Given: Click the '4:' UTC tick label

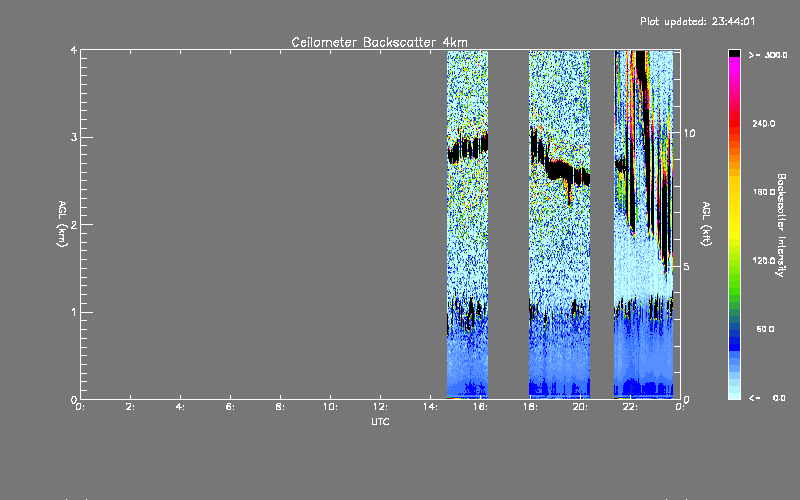Looking at the screenshot, I should click(x=181, y=407).
